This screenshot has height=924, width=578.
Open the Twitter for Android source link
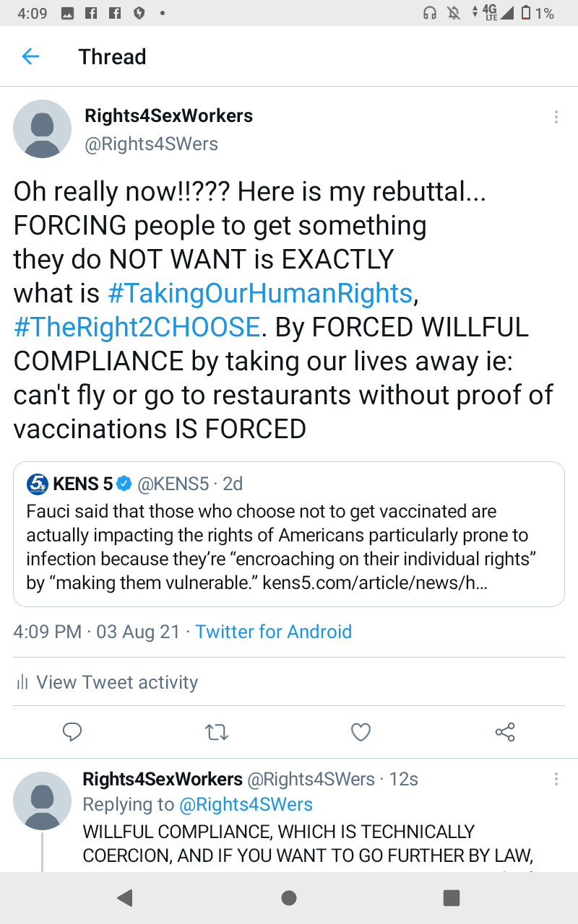273,632
